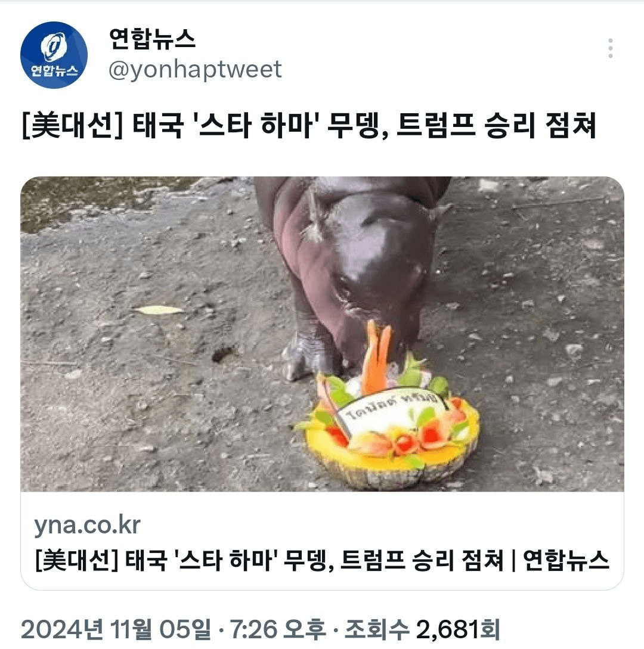Image resolution: width=644 pixels, height=649 pixels.
Task: Click the 조회수 2,681회 view count
Action: pyautogui.click(x=422, y=629)
